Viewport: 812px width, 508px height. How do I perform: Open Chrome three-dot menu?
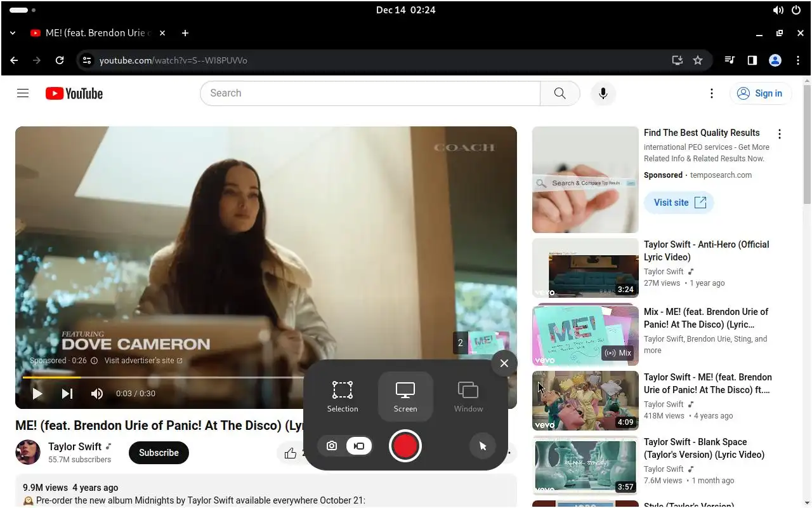(x=798, y=60)
